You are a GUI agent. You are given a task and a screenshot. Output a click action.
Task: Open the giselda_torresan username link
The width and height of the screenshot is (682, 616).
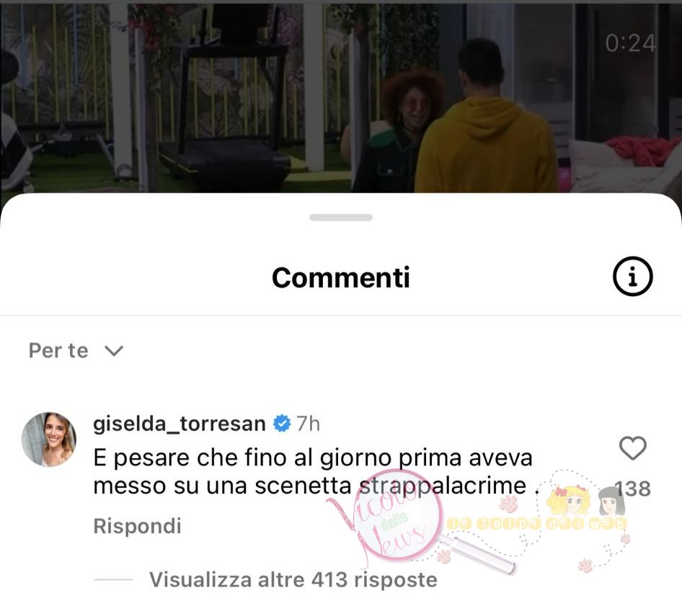(180, 424)
